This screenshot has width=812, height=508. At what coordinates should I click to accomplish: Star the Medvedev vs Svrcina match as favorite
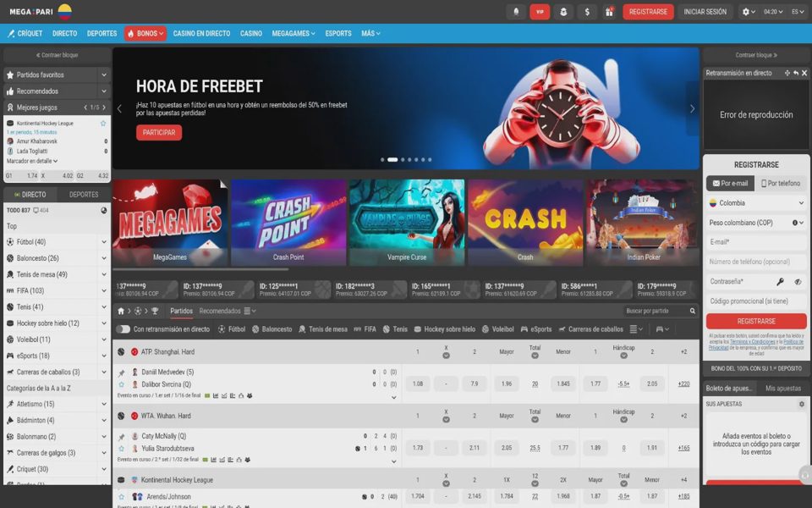pyautogui.click(x=121, y=384)
